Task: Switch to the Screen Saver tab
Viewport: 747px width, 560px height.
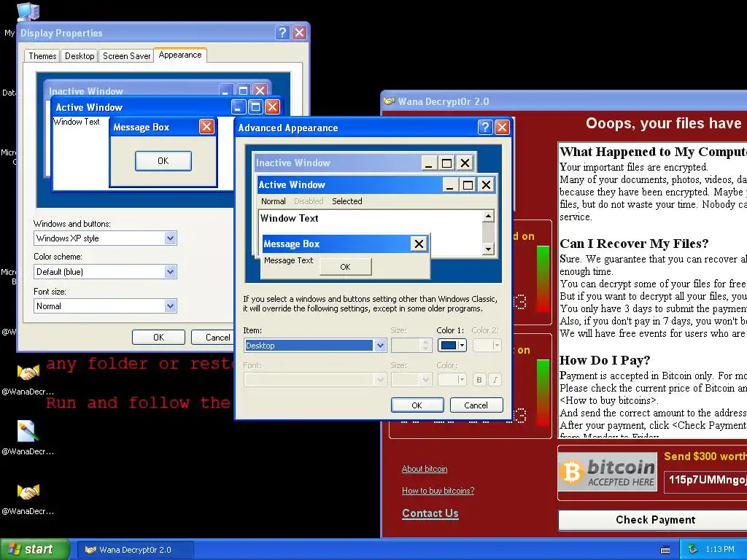Action: [126, 56]
